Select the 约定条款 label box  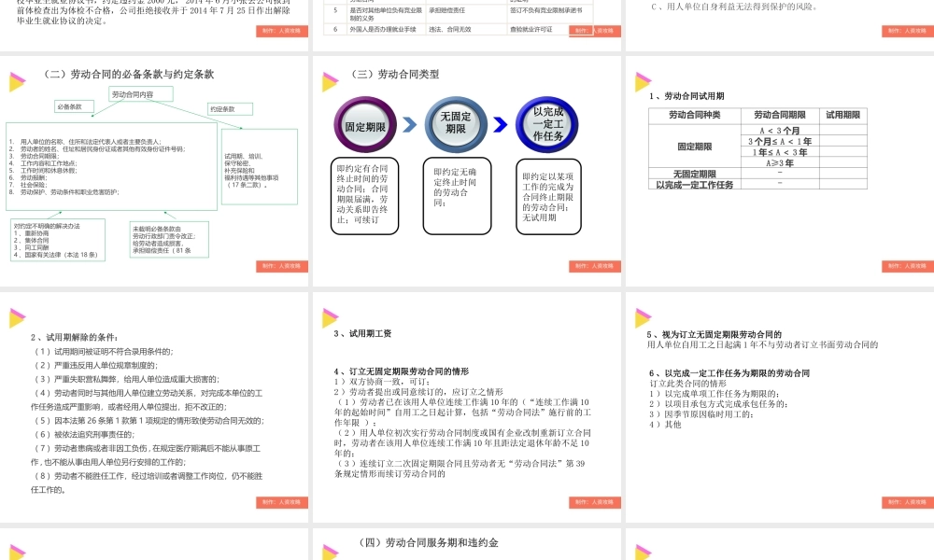[x=230, y=108]
